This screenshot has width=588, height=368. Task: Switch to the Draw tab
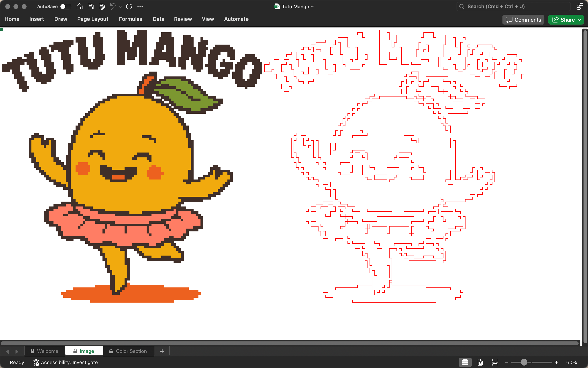[61, 19]
